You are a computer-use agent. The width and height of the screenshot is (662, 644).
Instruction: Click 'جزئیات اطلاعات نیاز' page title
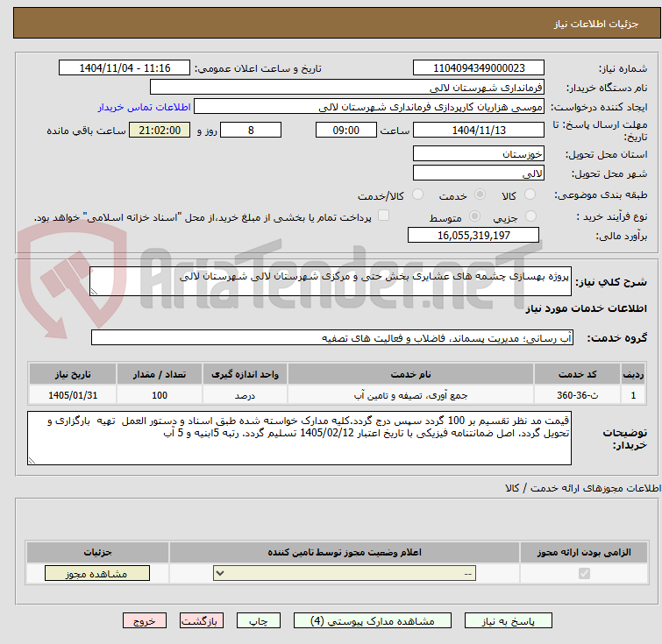[x=596, y=24]
